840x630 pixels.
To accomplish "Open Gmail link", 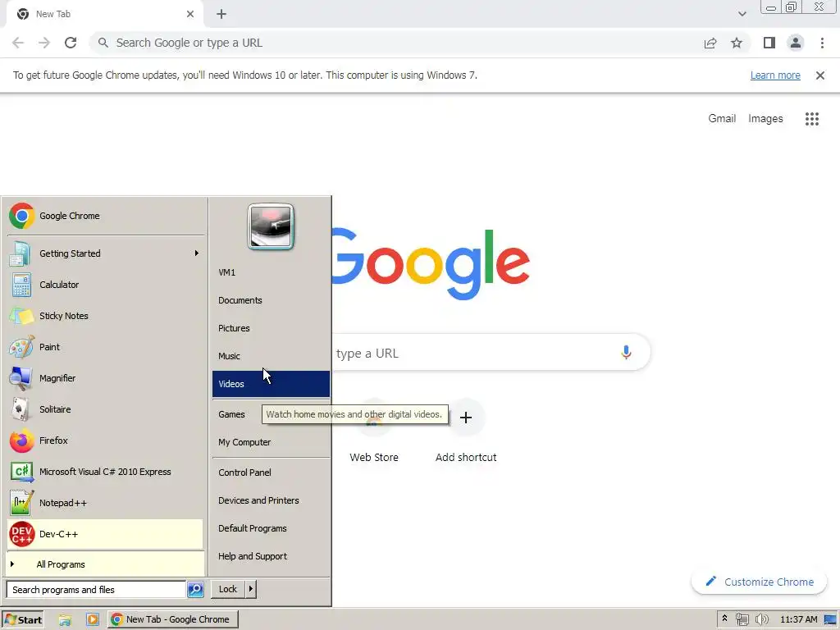I will coord(722,118).
